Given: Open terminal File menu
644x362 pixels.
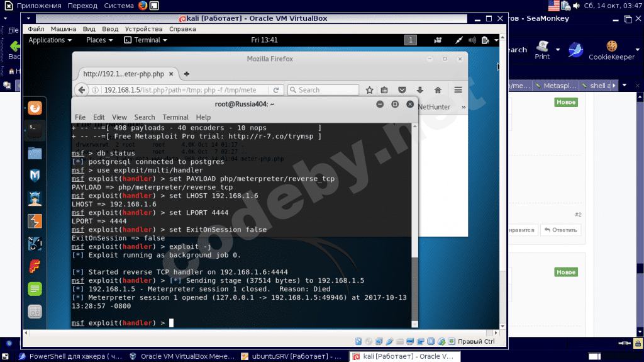Looking at the screenshot, I should point(80,117).
